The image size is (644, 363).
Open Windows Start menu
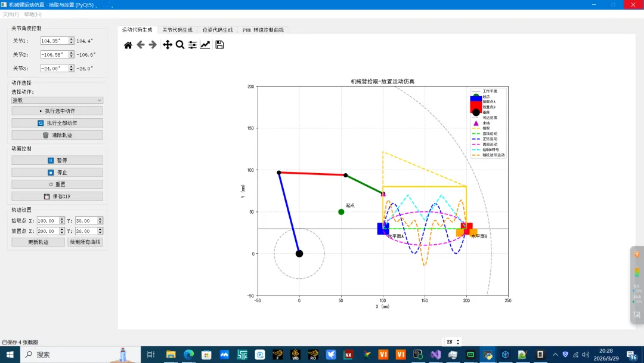tap(10, 355)
